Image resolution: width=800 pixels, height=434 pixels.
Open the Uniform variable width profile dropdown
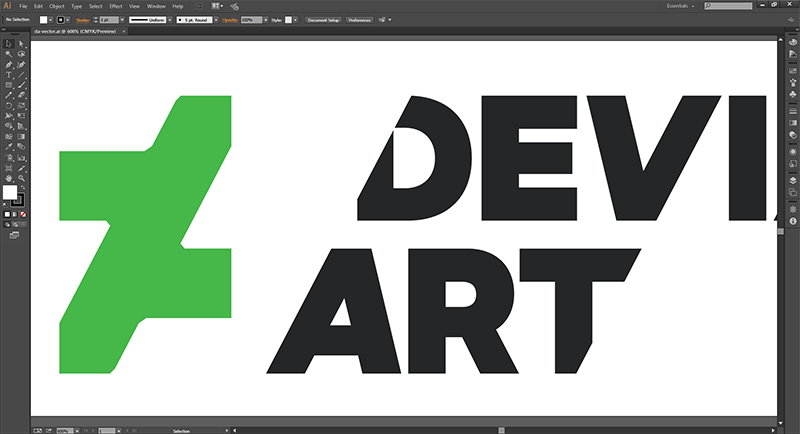(x=170, y=20)
